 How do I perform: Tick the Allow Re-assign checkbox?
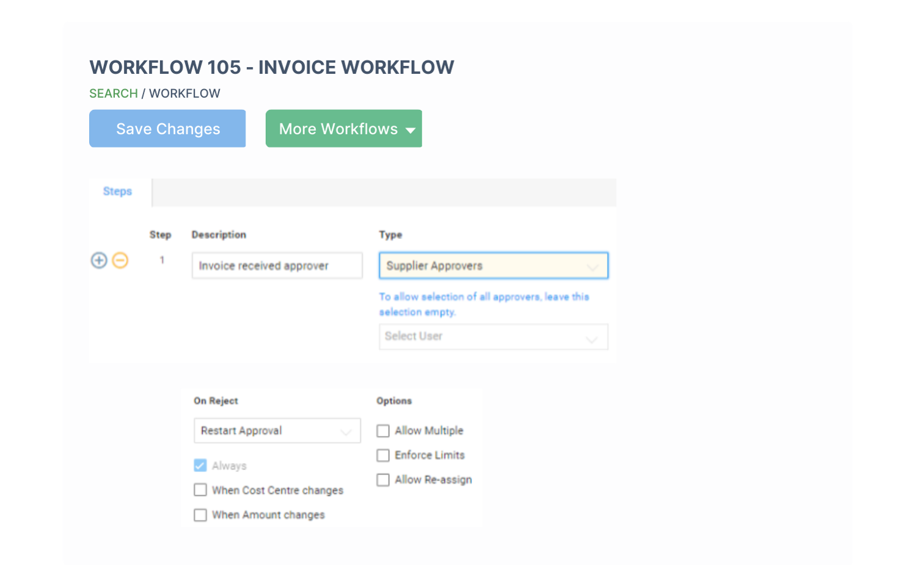coord(383,480)
